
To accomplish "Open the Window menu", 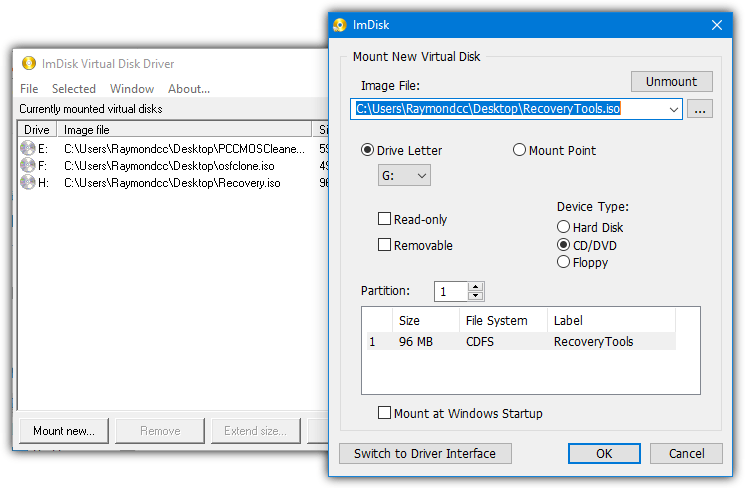I will pyautogui.click(x=132, y=89).
